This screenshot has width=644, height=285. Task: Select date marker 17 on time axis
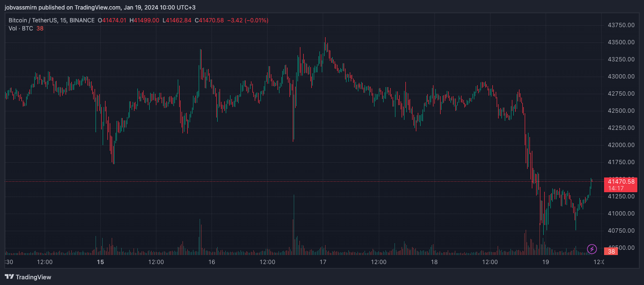tap(323, 262)
